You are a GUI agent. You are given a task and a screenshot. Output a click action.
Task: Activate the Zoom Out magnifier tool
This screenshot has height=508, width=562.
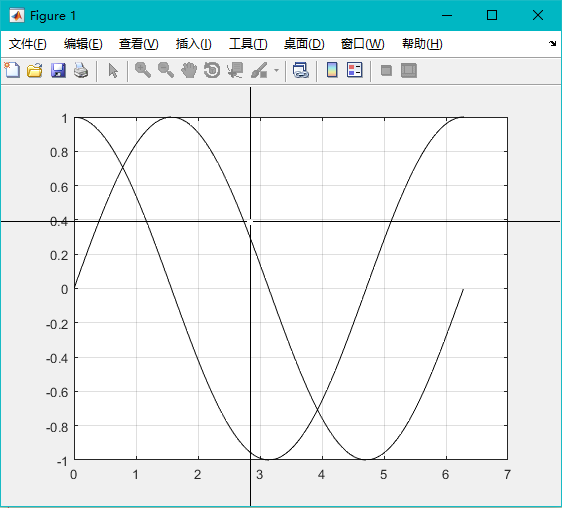point(166,70)
